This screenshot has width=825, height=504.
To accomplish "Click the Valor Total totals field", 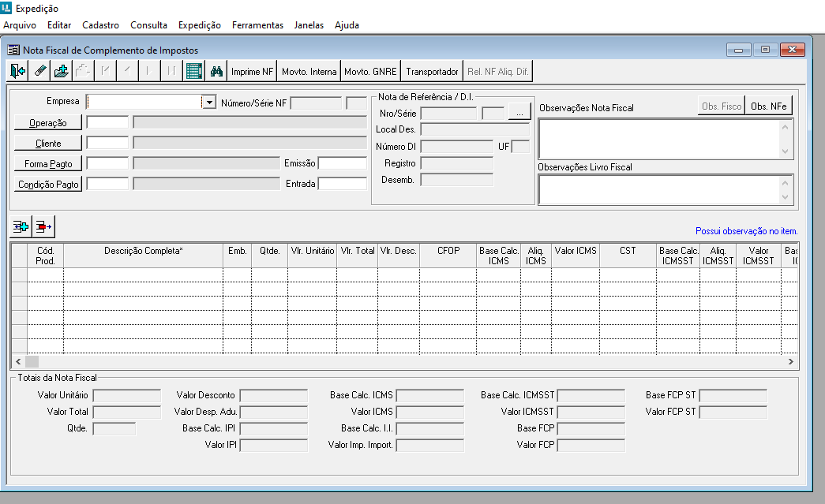I will coord(127,412).
